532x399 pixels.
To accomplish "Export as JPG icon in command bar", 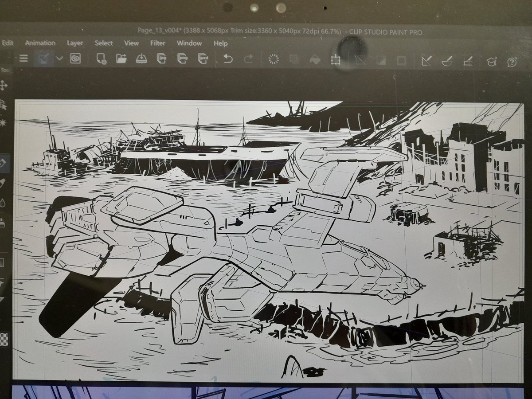I will click(162, 59).
